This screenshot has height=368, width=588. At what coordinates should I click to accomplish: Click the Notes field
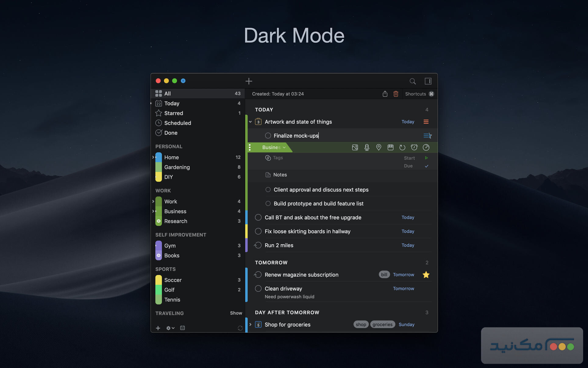point(280,175)
